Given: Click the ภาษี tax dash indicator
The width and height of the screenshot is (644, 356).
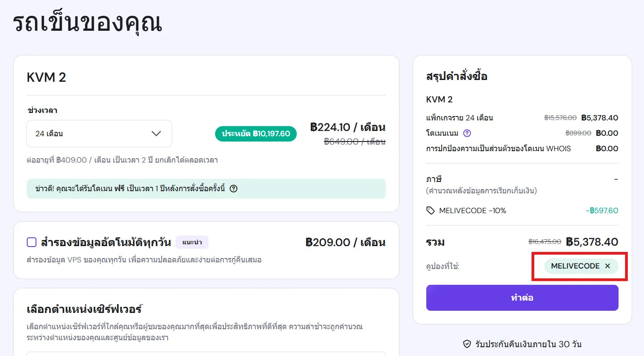Looking at the screenshot, I should (615, 179).
